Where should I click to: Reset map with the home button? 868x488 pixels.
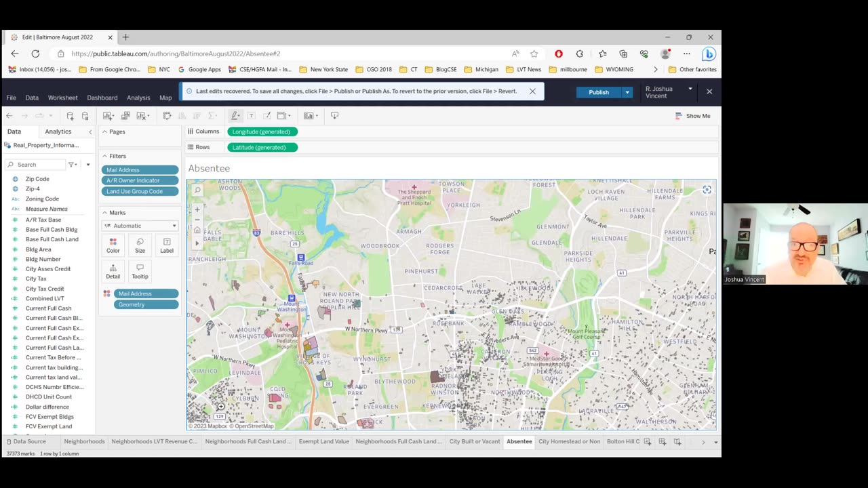197,230
